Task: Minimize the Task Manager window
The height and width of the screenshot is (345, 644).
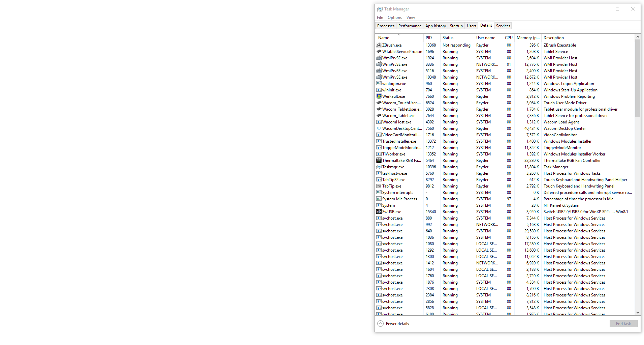Action: pos(602,9)
